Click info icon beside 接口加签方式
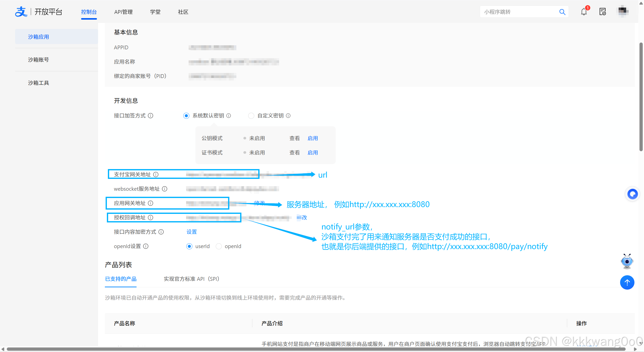 150,115
